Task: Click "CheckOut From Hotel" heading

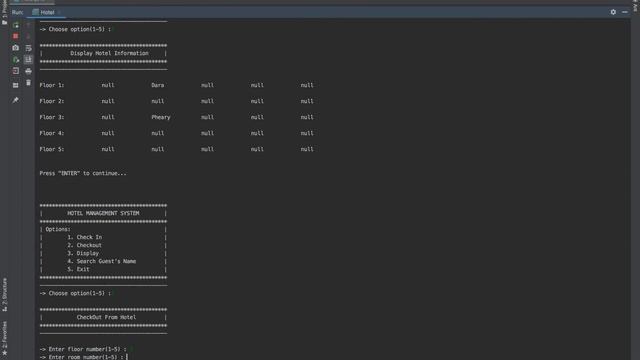Action: pyautogui.click(x=106, y=317)
